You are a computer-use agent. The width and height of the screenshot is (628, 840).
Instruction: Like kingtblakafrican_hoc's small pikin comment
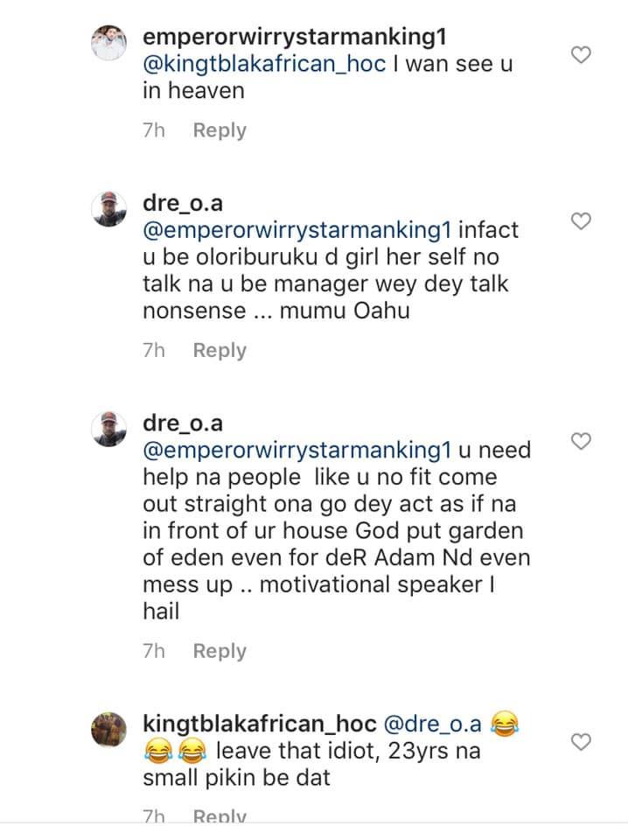pos(581,742)
